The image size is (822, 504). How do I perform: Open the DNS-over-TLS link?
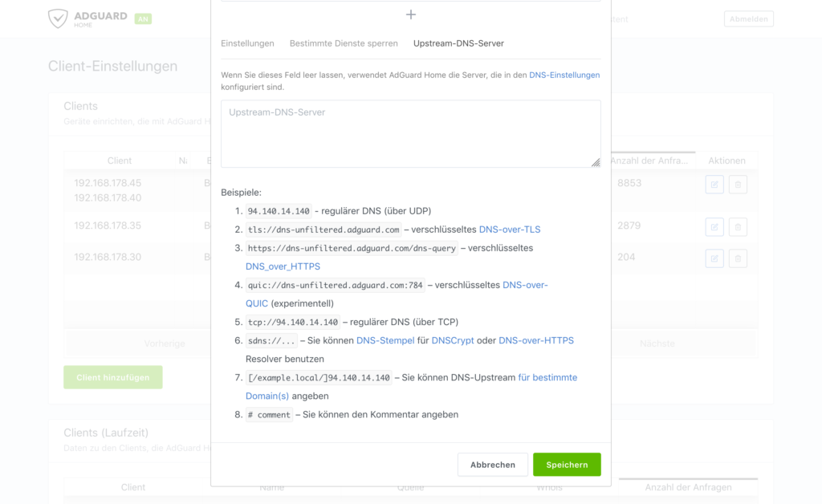(510, 230)
